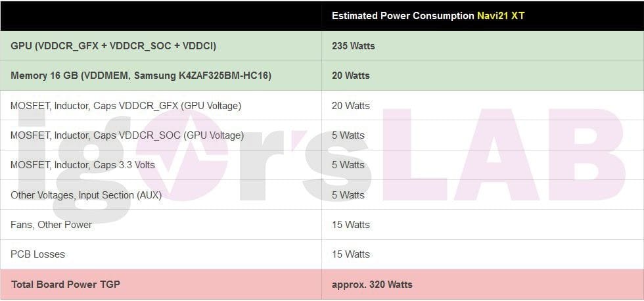Click the 'Fans, Other Power' row label
The image size is (644, 301).
[x=51, y=225]
